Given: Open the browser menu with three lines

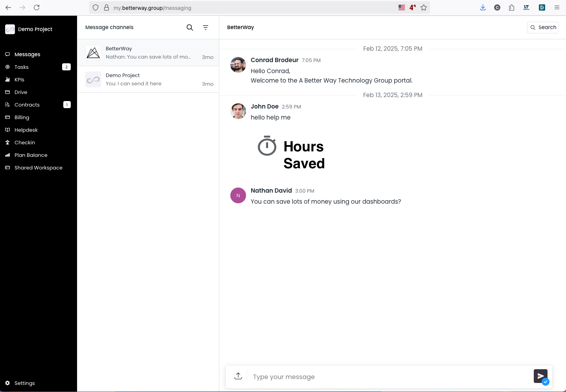Looking at the screenshot, I should click(x=557, y=7).
